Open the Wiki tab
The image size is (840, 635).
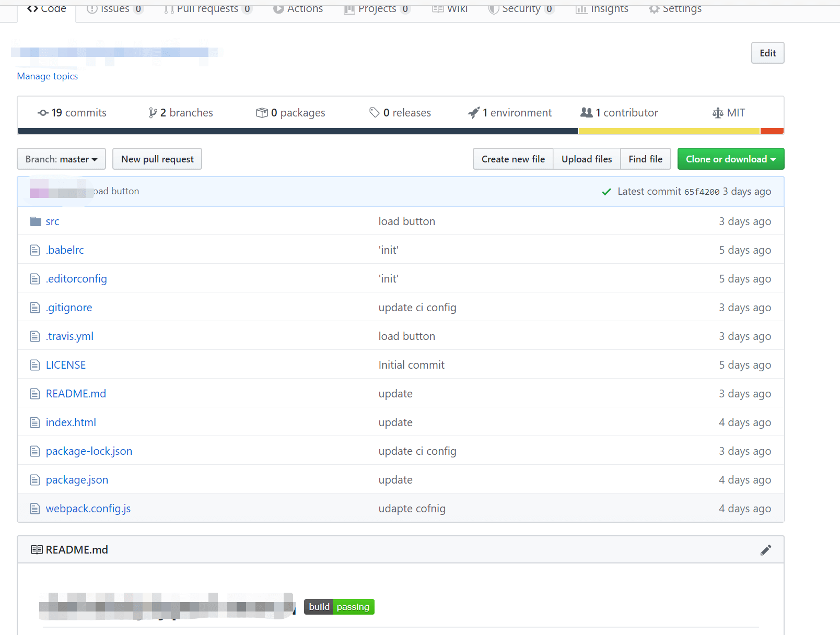[x=450, y=9]
